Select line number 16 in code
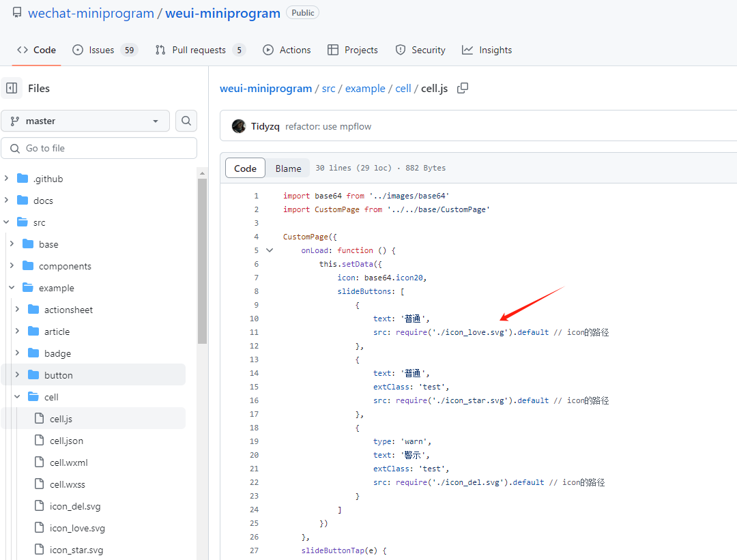This screenshot has height=560, width=737. (x=254, y=400)
